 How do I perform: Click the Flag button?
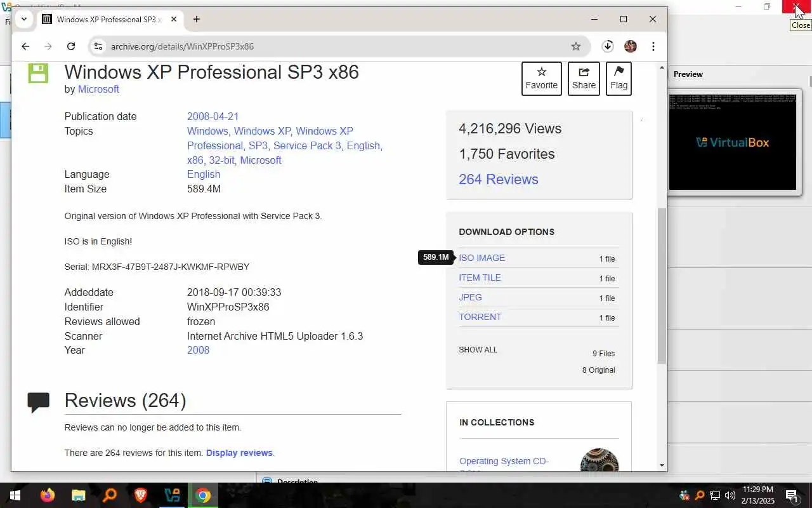pyautogui.click(x=619, y=79)
